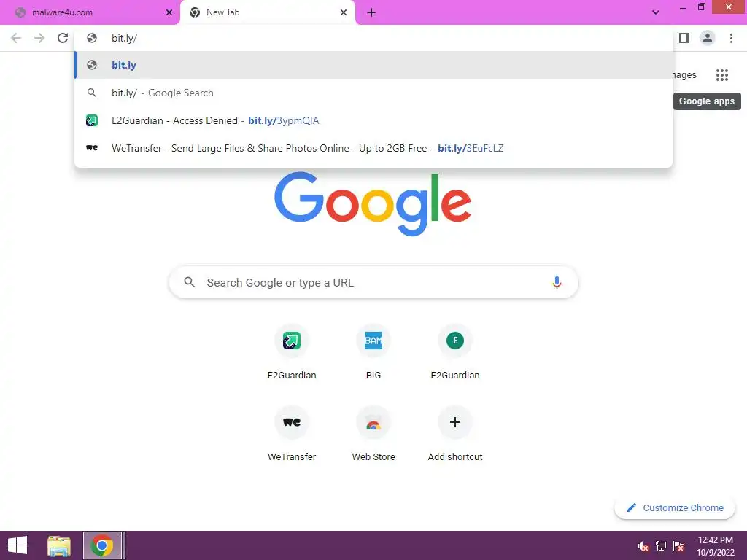The height and width of the screenshot is (560, 747).
Task: Select the New Tab tab
Action: click(268, 13)
